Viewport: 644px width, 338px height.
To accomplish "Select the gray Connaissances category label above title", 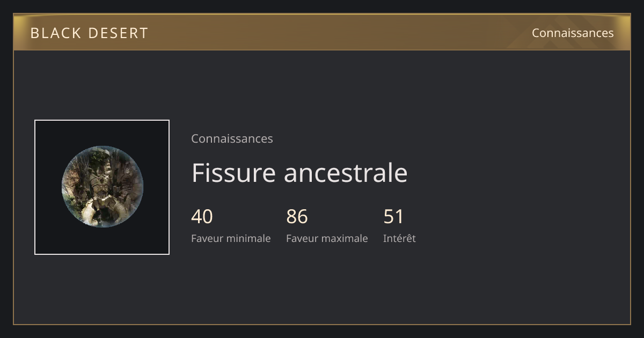I will [232, 138].
